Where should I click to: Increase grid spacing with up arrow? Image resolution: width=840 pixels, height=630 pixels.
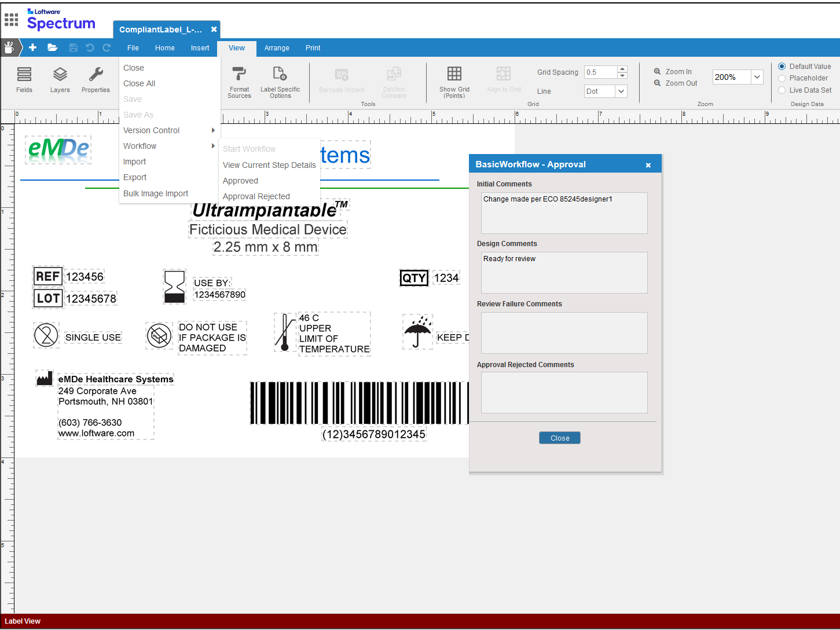point(622,69)
